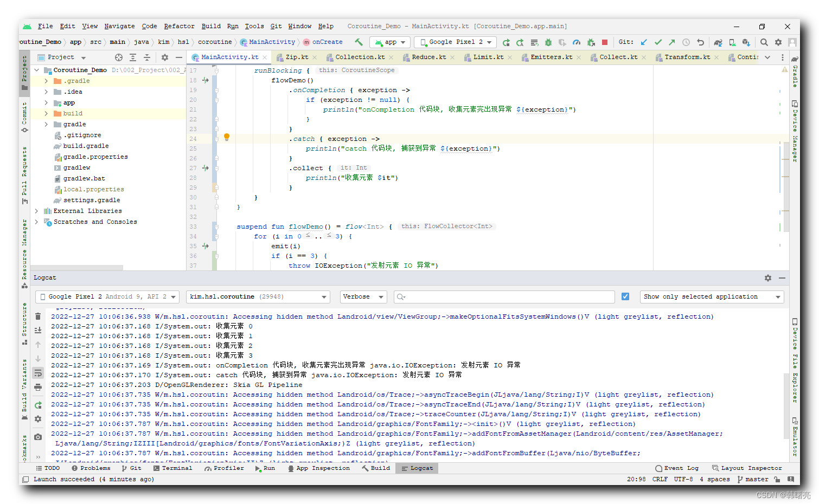The image size is (819, 504).
Task: Open the Build menu
Action: (211, 26)
